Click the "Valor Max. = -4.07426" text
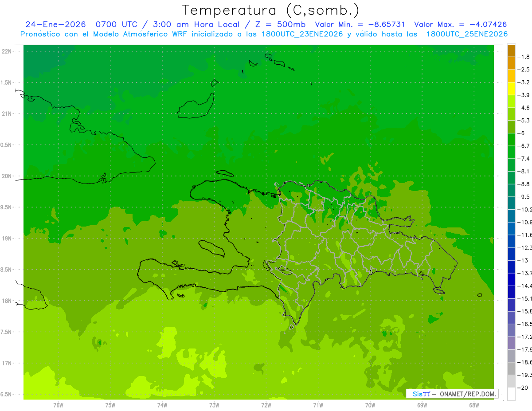This screenshot has height=411, width=532. [x=460, y=24]
